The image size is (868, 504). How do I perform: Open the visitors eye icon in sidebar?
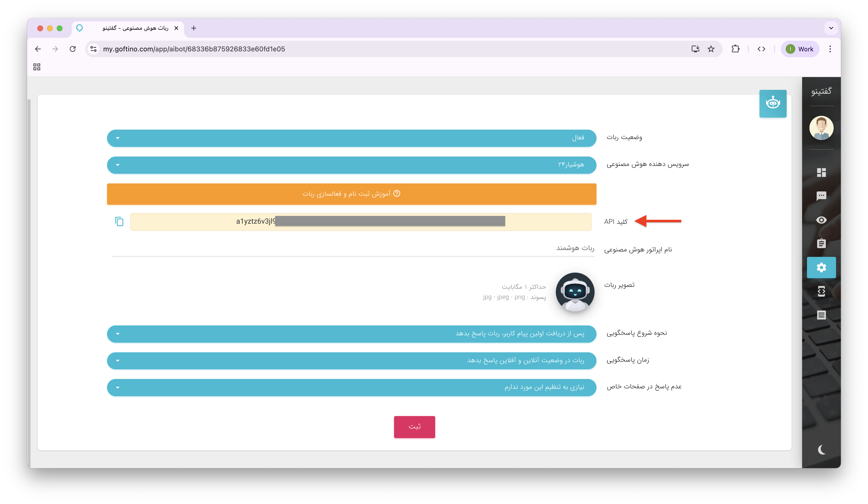pos(821,220)
